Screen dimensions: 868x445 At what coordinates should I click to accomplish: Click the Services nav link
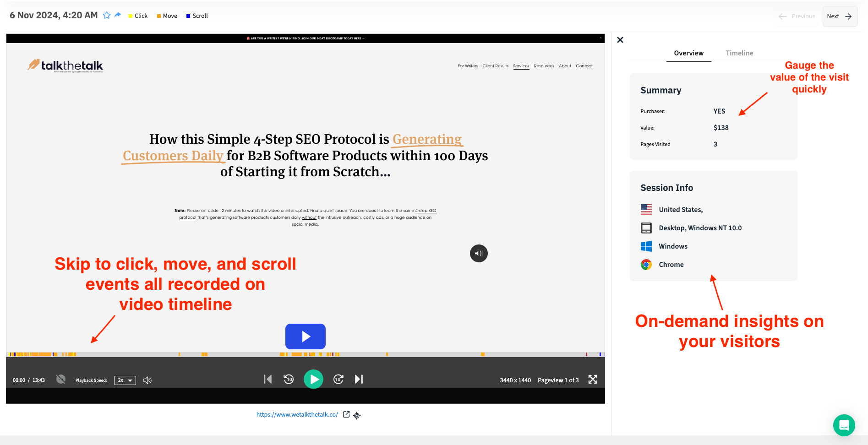tap(521, 66)
